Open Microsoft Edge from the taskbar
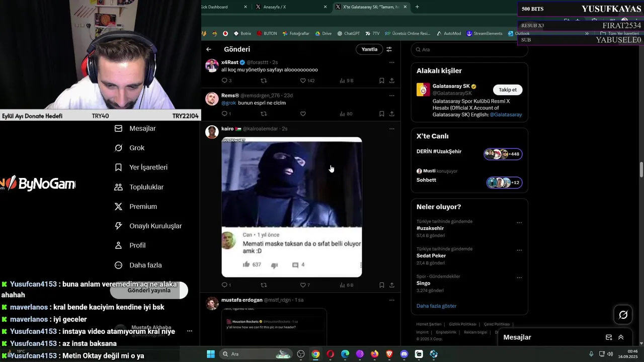This screenshot has width=644, height=362. pos(345,354)
